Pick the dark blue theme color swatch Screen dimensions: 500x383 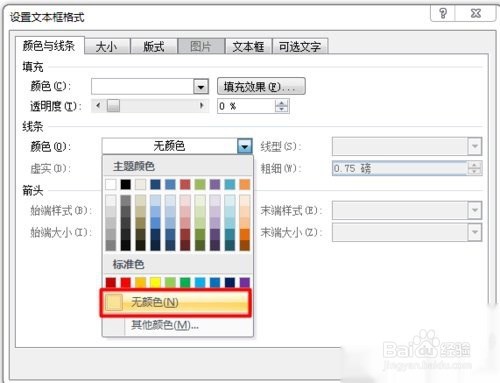tap(155, 184)
